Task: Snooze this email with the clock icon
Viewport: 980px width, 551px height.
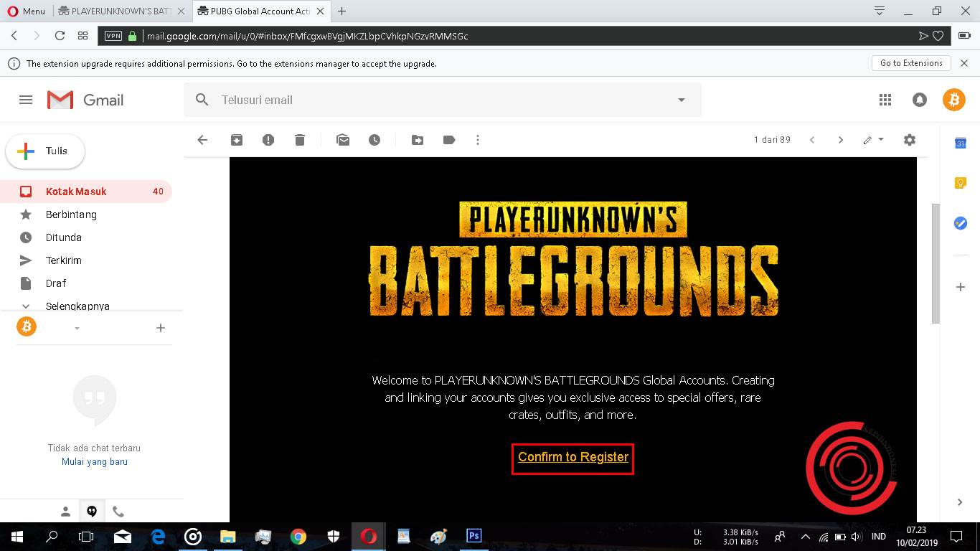Action: pos(374,140)
